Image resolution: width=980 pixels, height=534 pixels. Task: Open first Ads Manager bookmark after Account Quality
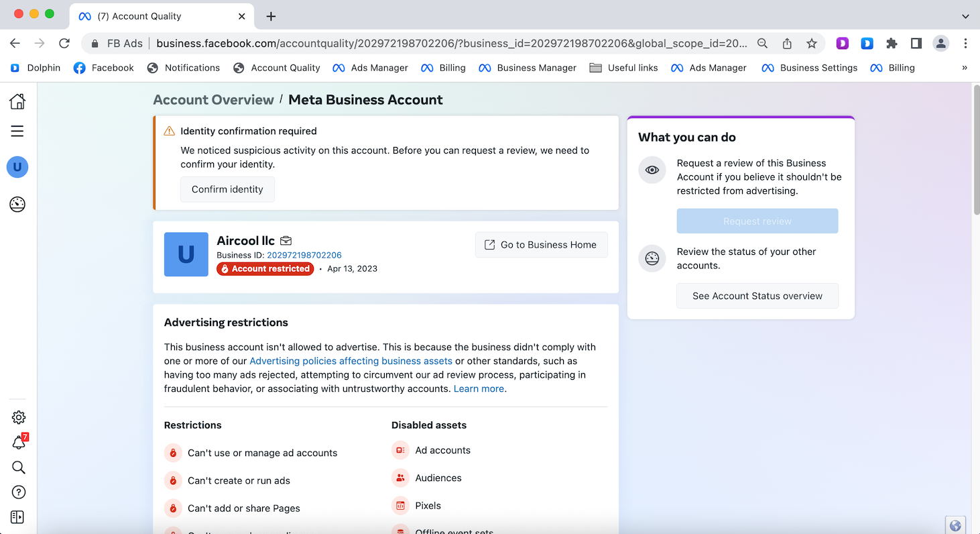370,68
